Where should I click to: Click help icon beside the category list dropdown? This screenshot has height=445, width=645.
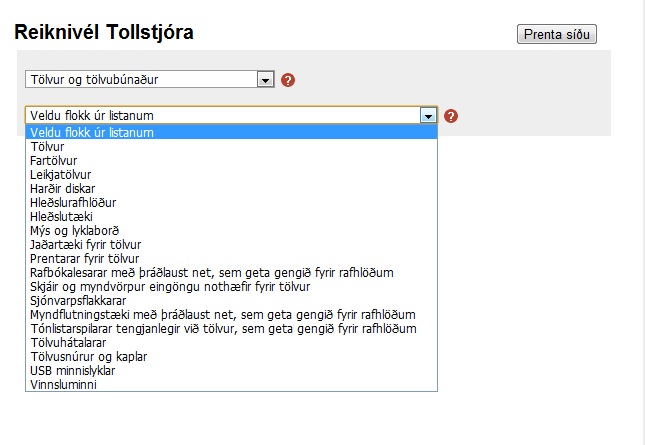click(x=451, y=116)
